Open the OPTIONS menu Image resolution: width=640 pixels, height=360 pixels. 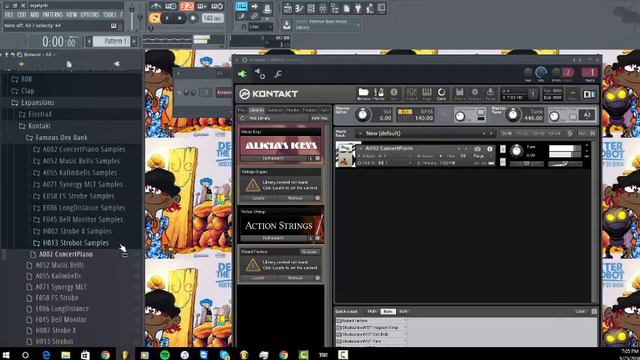(x=90, y=15)
